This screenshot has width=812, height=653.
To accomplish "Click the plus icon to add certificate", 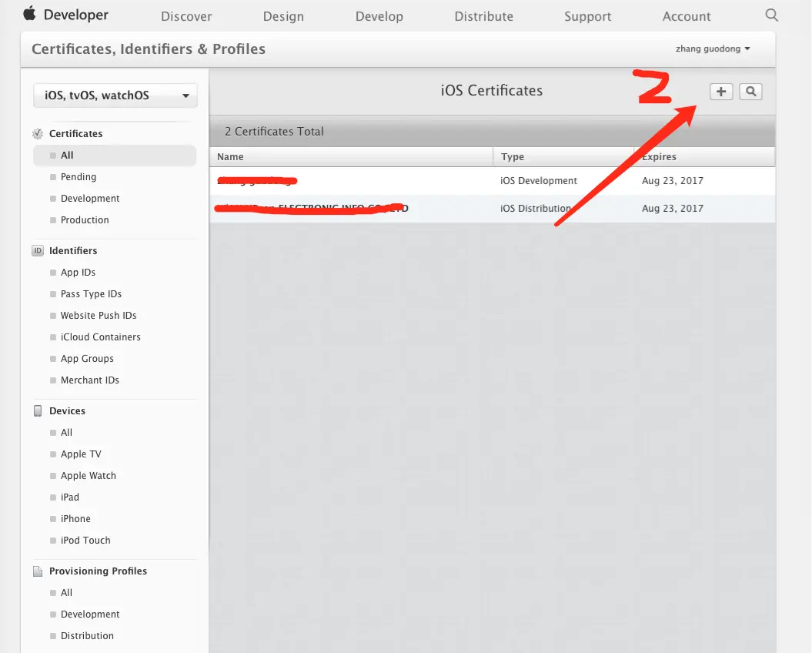I will 721,92.
